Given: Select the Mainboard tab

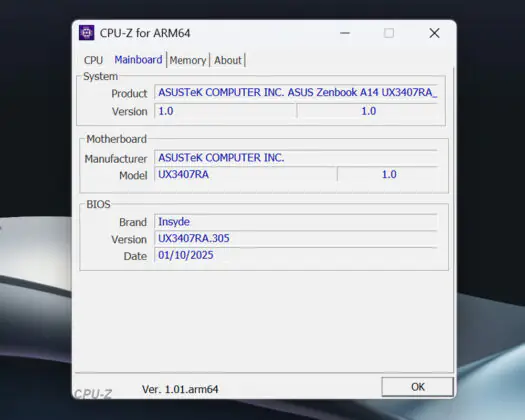Looking at the screenshot, I should (x=138, y=60).
